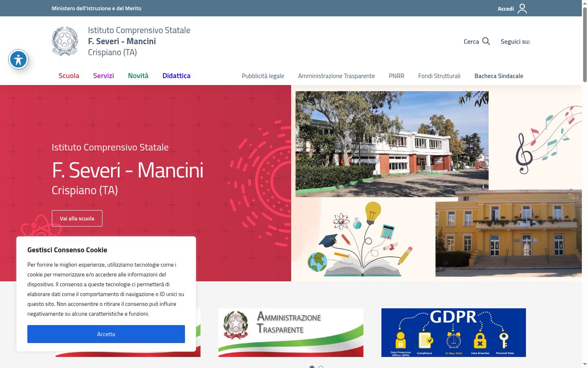Click the scrollbar down arrow
Screen dimensions: 588x368
(585, 364)
